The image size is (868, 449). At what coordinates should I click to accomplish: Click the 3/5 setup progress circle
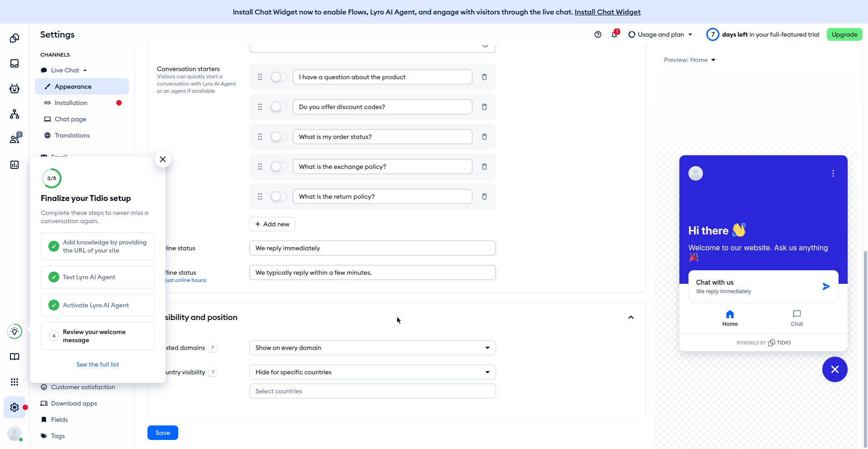pos(52,178)
